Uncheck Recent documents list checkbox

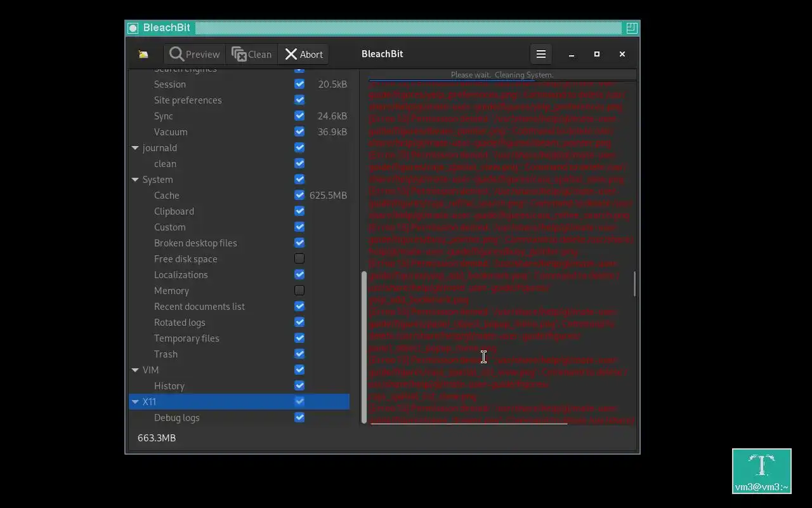(x=299, y=307)
